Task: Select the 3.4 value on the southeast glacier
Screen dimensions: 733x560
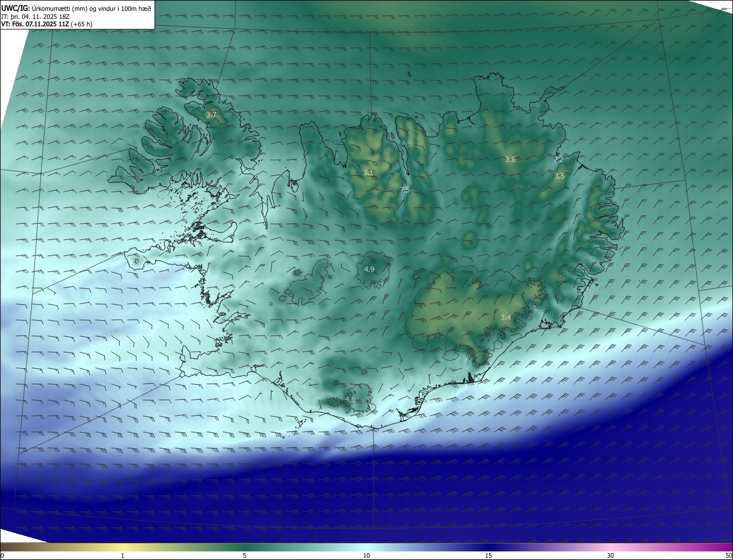Action: 506,317
